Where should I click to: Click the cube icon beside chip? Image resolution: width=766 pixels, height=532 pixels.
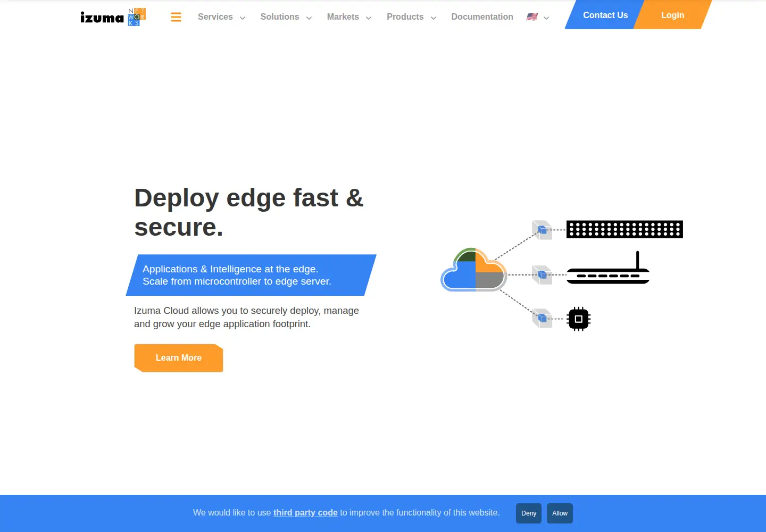[542, 318]
